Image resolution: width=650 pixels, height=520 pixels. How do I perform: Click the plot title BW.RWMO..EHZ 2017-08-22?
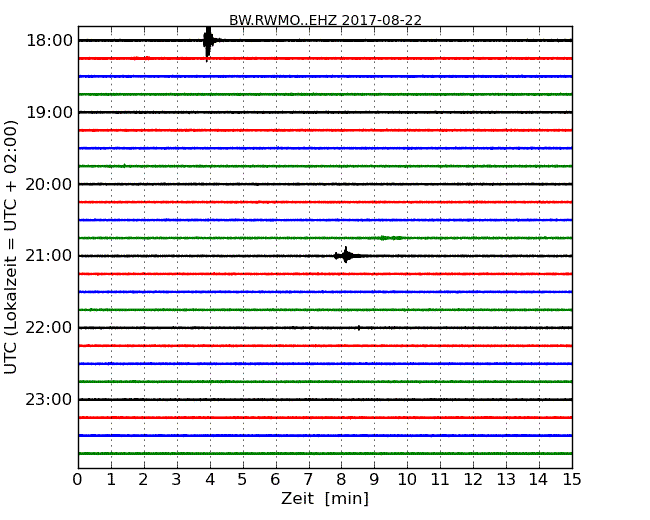pyautogui.click(x=325, y=20)
